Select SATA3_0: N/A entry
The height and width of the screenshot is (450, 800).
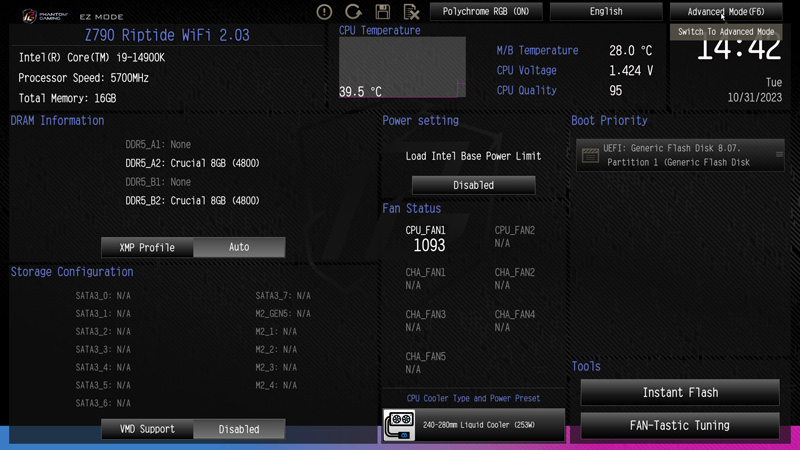103,295
